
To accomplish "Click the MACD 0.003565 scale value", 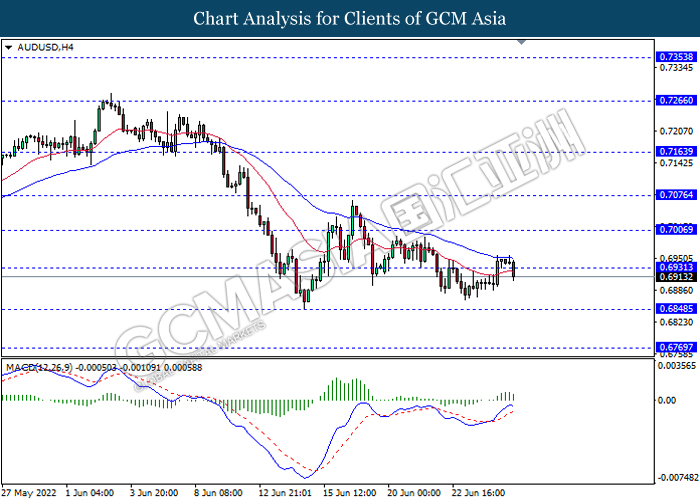I will [x=677, y=366].
